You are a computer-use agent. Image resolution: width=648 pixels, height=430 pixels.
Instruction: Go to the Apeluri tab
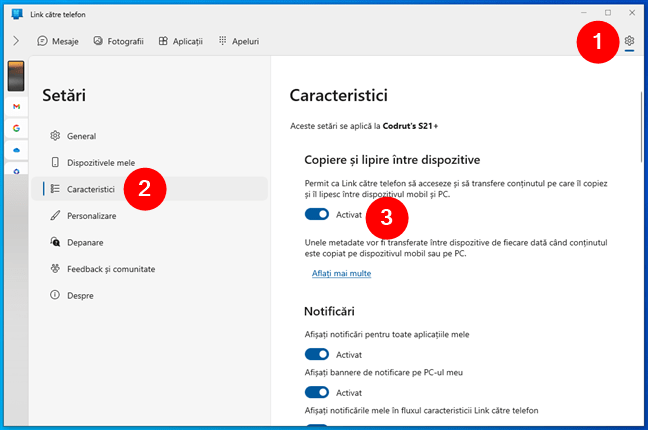238,41
